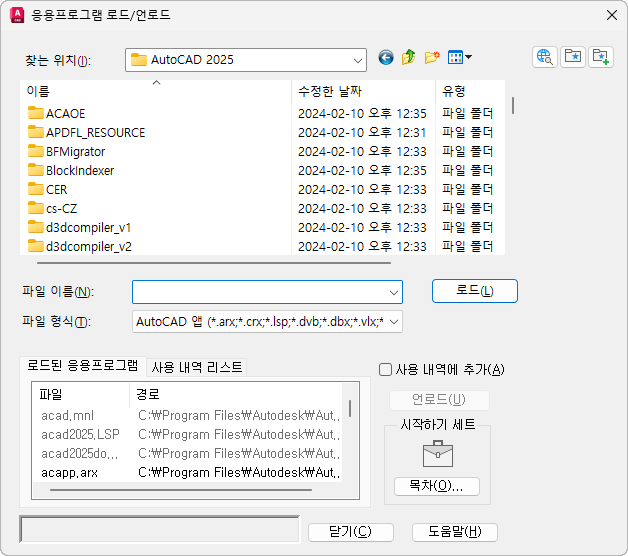Search the web icon
This screenshot has height=556, width=628.
tap(545, 57)
